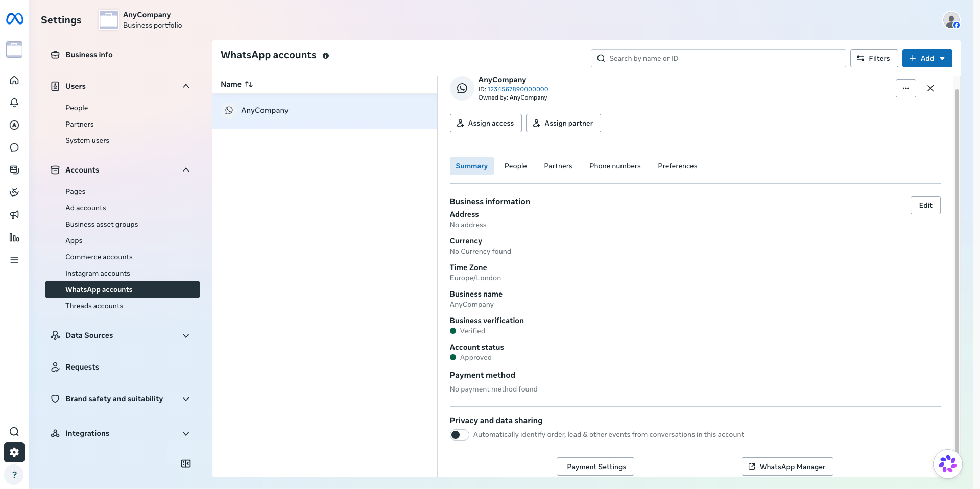Open megaphone ads icon in left rail
Image resolution: width=980 pixels, height=489 pixels.
pos(14,215)
